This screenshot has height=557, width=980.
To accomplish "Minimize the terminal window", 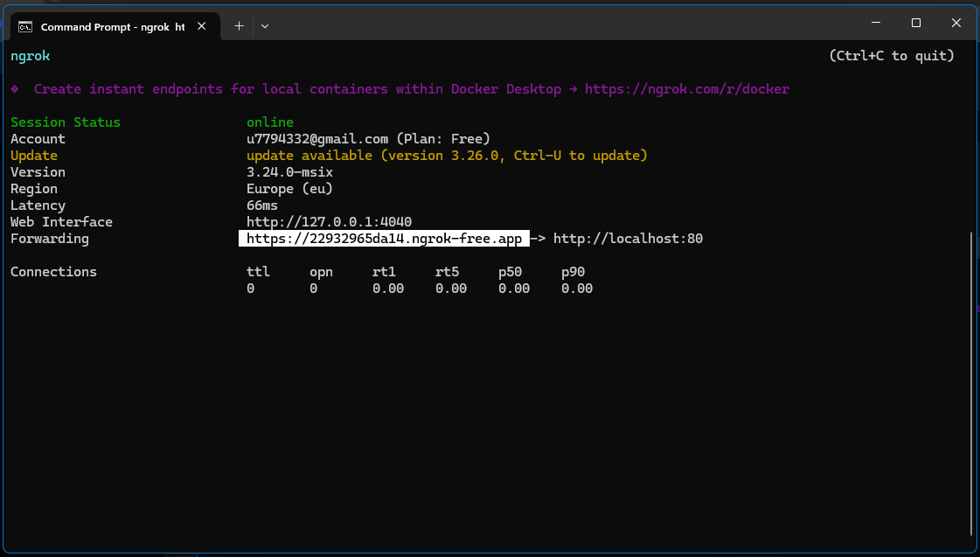I will 876,23.
